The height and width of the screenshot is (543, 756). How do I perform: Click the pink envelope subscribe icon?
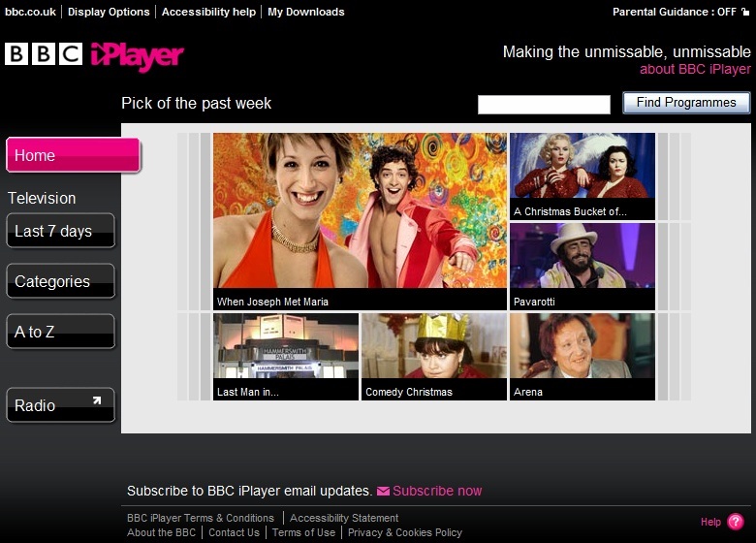click(x=383, y=491)
